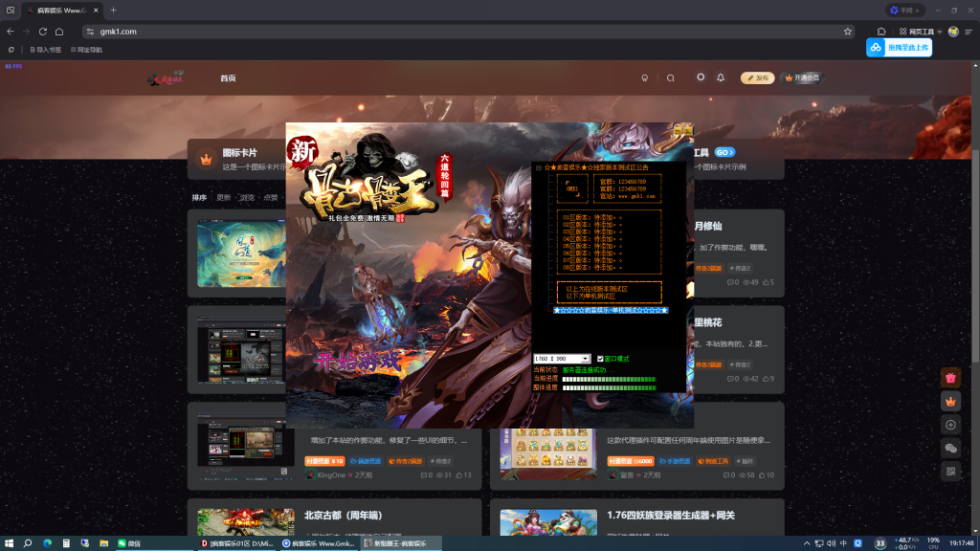
Task: Click the QR code icon in floating sidebar
Action: [x=950, y=471]
